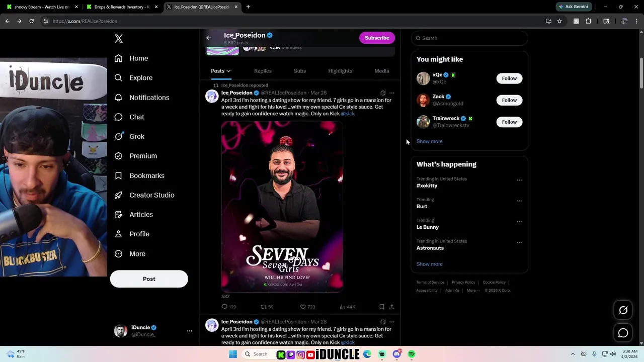644x362 pixels.
Task: Open Articles in sidebar
Action: click(134, 215)
